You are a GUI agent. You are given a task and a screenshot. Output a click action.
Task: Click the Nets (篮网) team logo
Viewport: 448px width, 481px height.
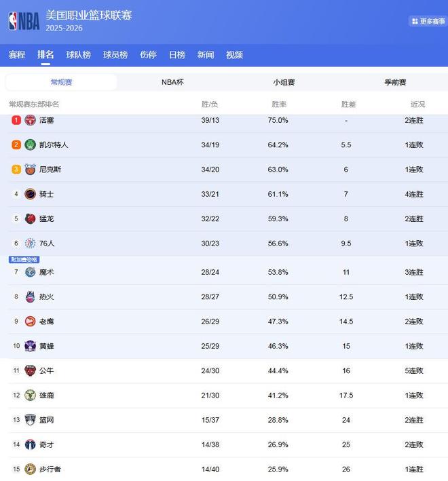tap(30, 420)
